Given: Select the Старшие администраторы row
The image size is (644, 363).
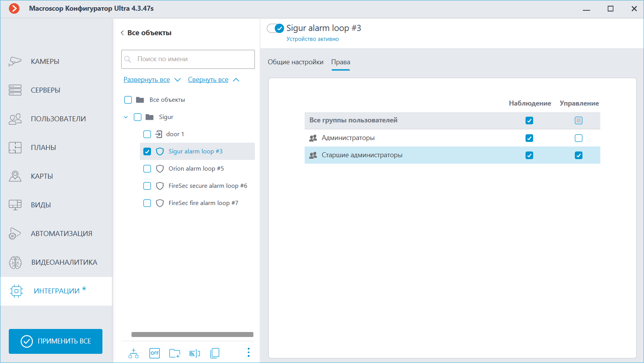Looking at the screenshot, I should pyautogui.click(x=453, y=155).
